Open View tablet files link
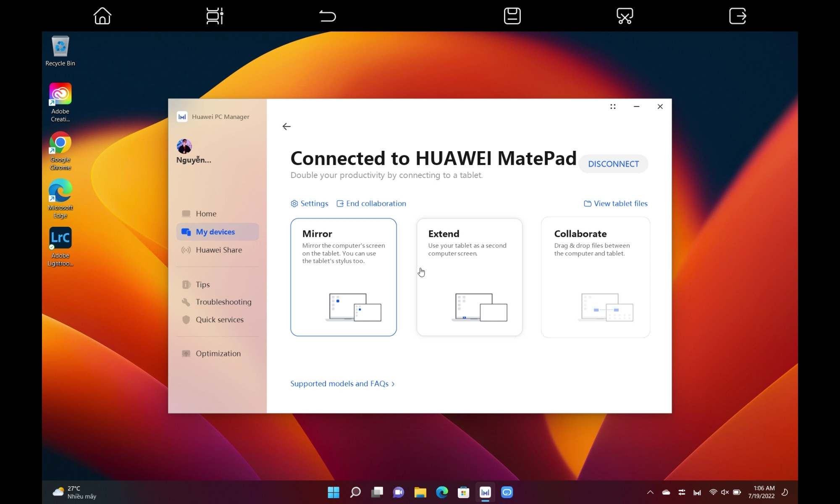Image resolution: width=840 pixels, height=504 pixels. tap(616, 204)
